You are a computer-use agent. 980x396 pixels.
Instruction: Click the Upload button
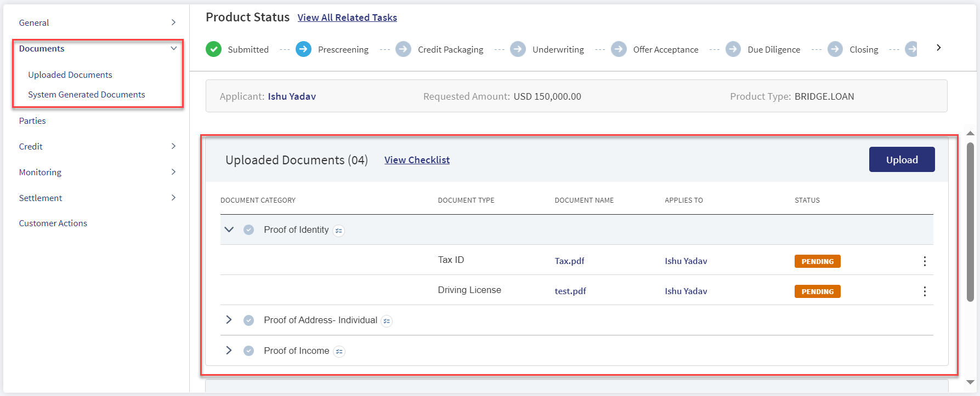click(902, 159)
